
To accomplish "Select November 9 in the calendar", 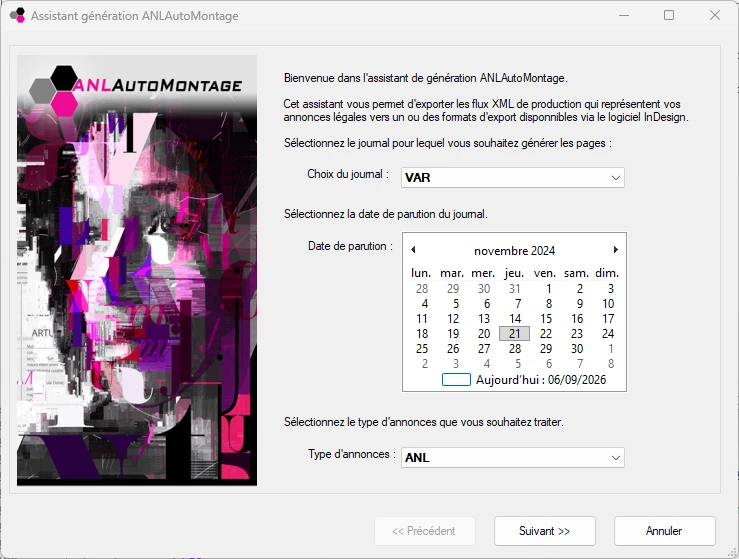I will click(x=580, y=304).
